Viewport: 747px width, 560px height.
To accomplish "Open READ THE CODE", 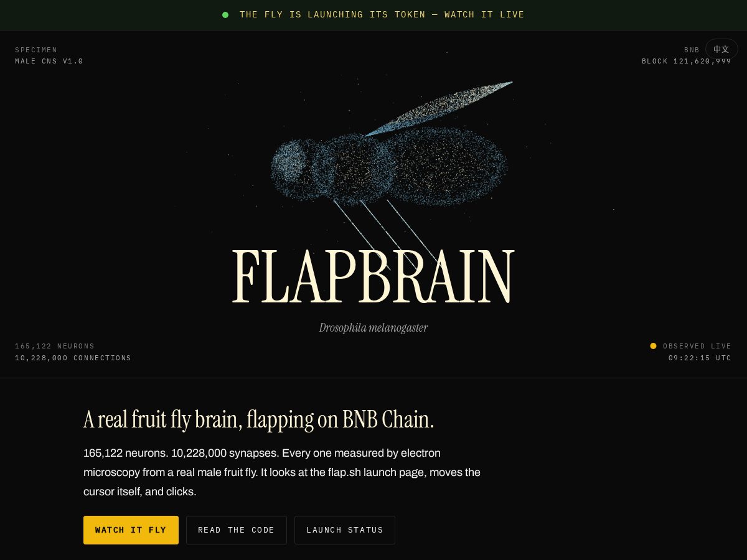I will (237, 530).
